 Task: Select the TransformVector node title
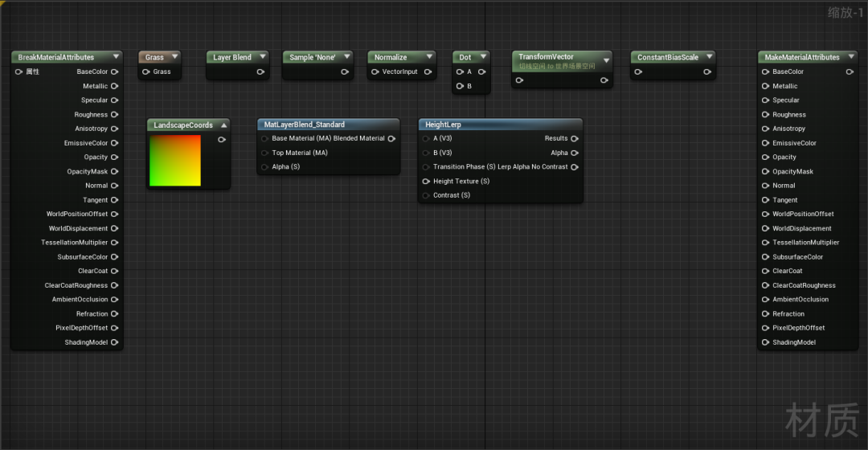click(546, 56)
